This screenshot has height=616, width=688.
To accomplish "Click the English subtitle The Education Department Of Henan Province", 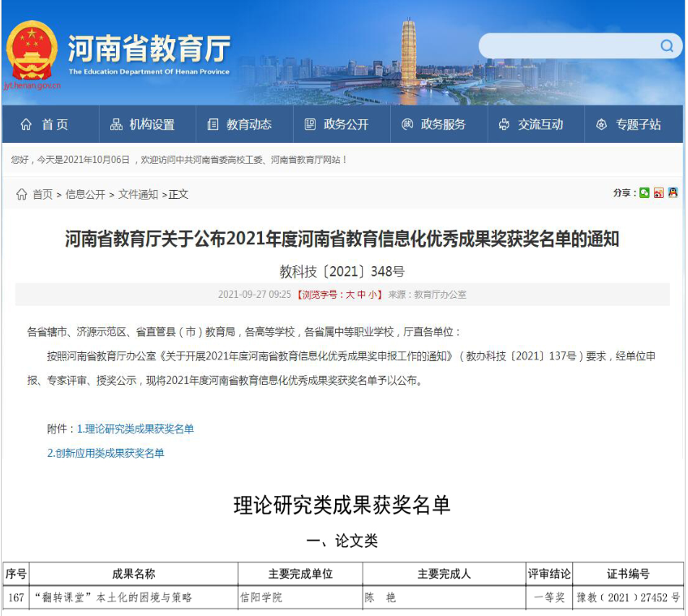I will click(x=149, y=71).
